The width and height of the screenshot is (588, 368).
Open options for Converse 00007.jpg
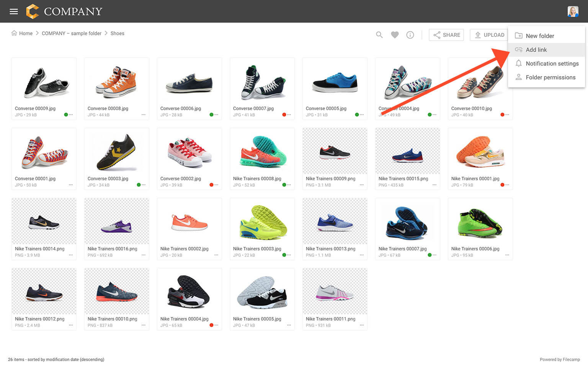pyautogui.click(x=289, y=115)
